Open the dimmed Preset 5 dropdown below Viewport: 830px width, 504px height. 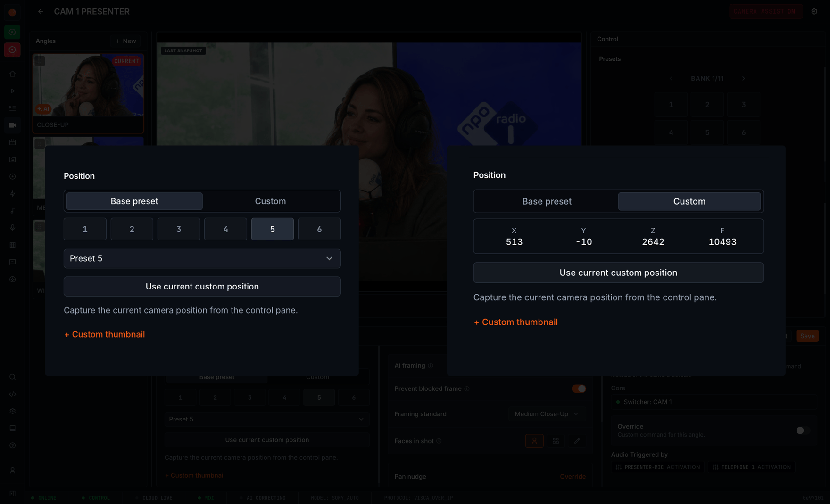tap(266, 419)
